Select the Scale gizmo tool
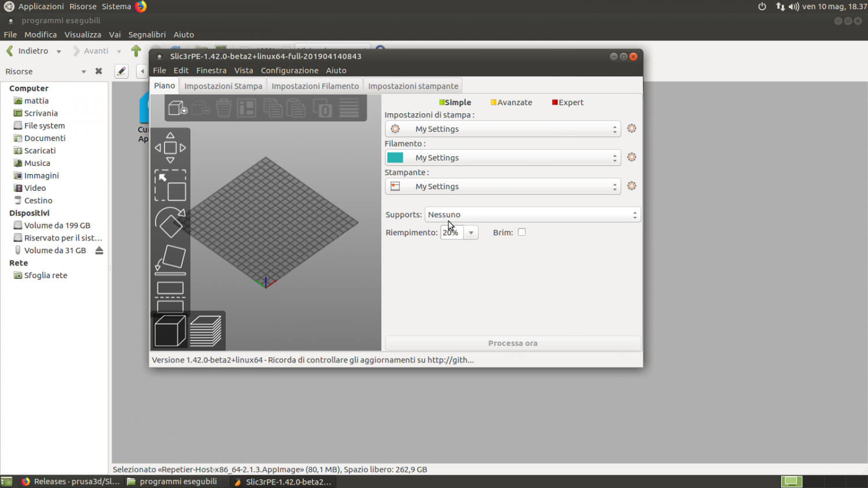 (170, 185)
